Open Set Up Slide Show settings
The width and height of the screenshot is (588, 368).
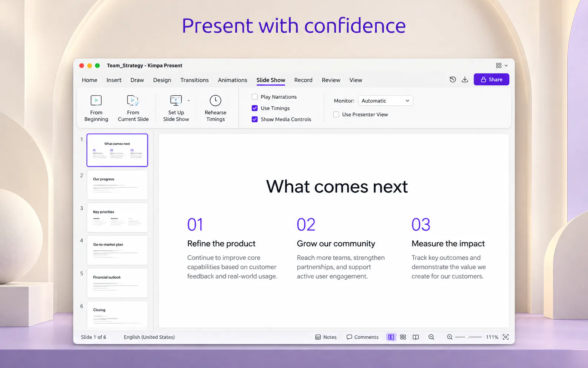point(176,108)
